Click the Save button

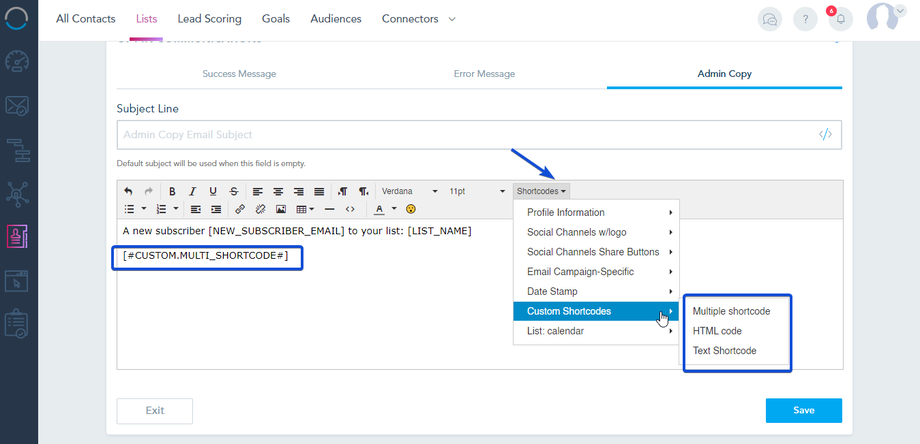tap(803, 411)
